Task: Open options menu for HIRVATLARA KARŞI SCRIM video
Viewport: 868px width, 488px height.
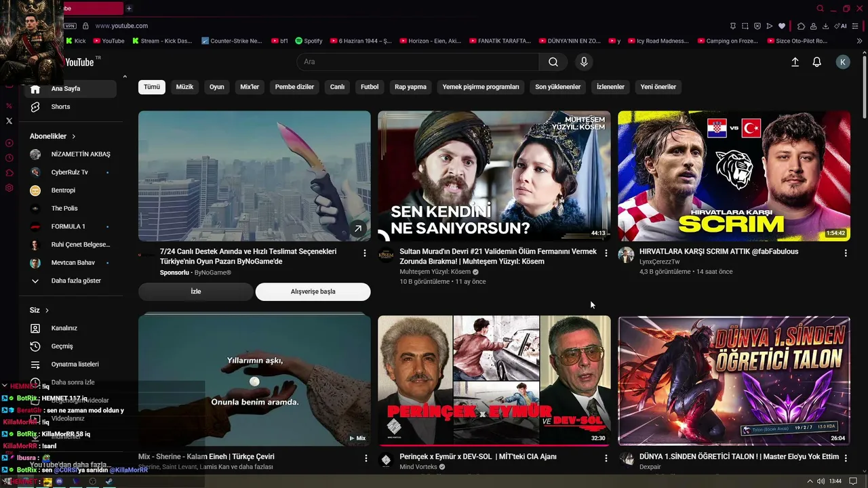Action: (846, 253)
